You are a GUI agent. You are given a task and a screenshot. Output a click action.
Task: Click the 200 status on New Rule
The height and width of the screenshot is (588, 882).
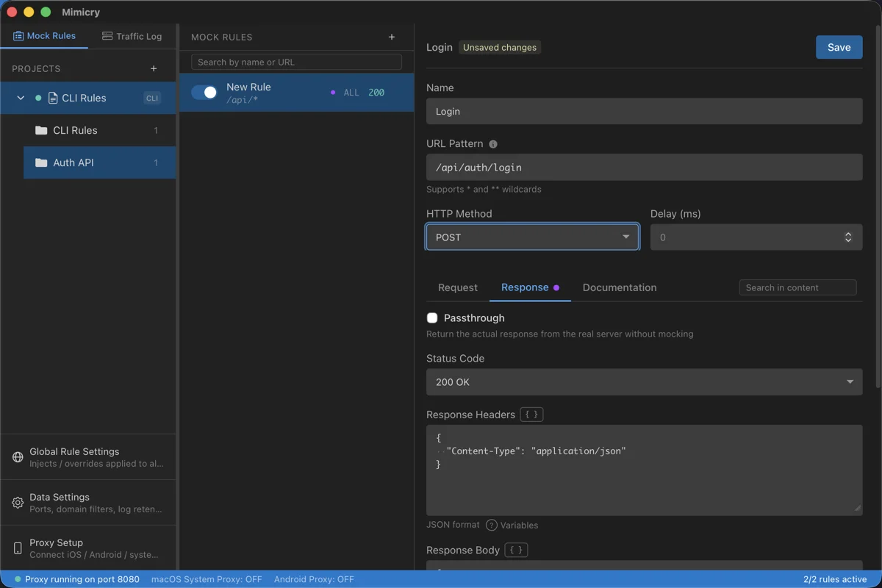tap(376, 93)
